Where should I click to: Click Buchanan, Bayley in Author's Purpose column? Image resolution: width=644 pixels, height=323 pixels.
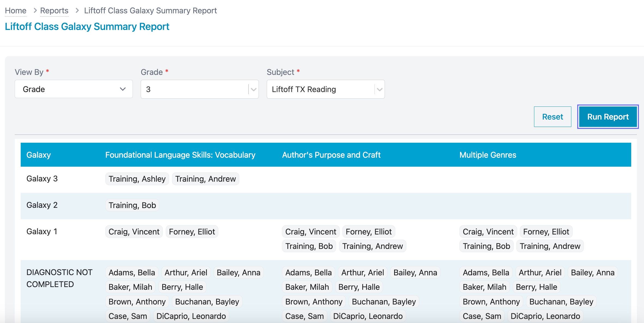pos(384,301)
